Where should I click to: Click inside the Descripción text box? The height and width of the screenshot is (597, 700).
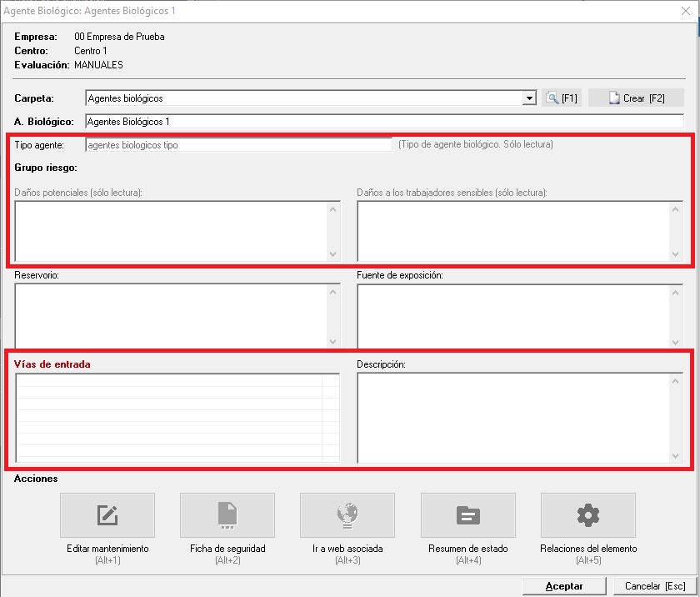[x=512, y=417]
